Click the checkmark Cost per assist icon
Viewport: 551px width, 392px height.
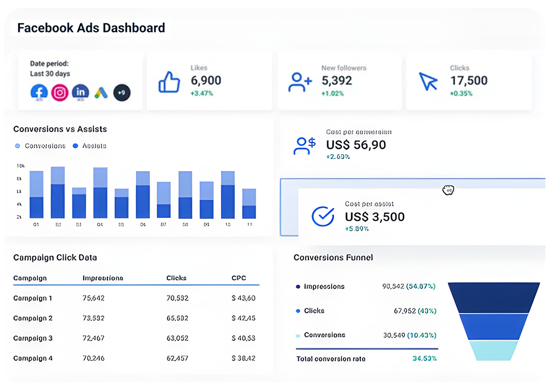(323, 216)
